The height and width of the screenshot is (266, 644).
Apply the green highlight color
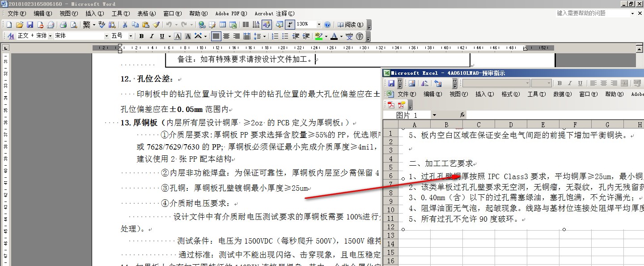coord(318,36)
